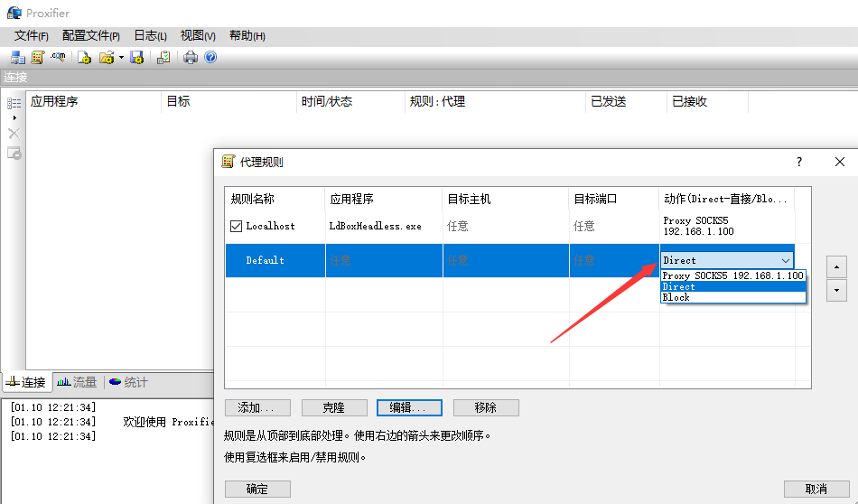Click 目标主机 column header
The height and width of the screenshot is (504, 858).
point(506,200)
